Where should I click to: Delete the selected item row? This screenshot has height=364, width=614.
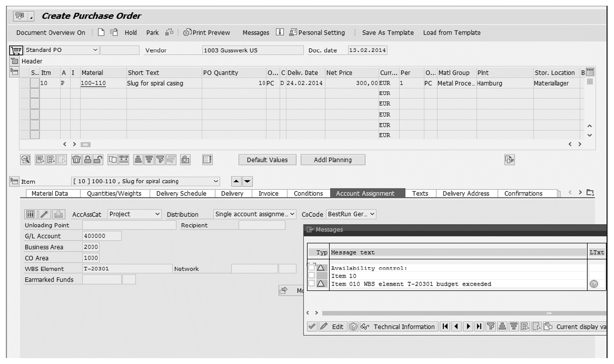point(76,160)
